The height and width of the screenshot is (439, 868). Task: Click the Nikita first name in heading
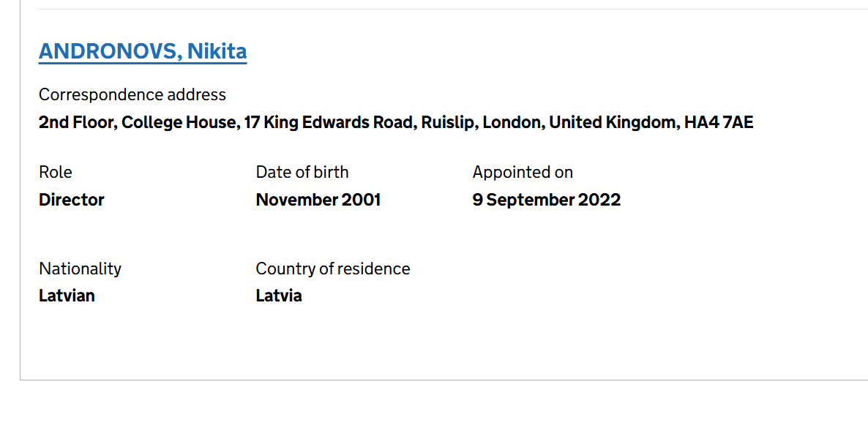point(217,51)
